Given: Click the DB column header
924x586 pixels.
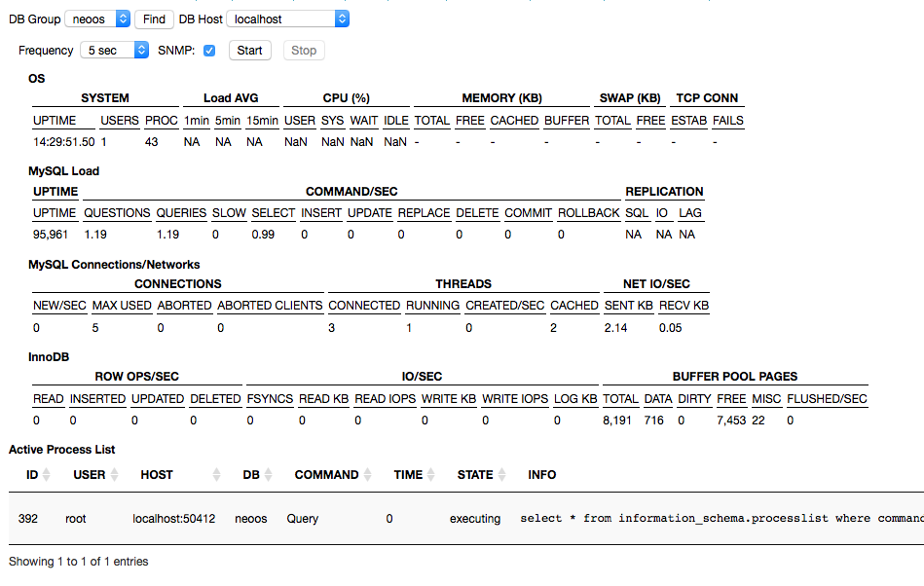Looking at the screenshot, I should (x=250, y=475).
